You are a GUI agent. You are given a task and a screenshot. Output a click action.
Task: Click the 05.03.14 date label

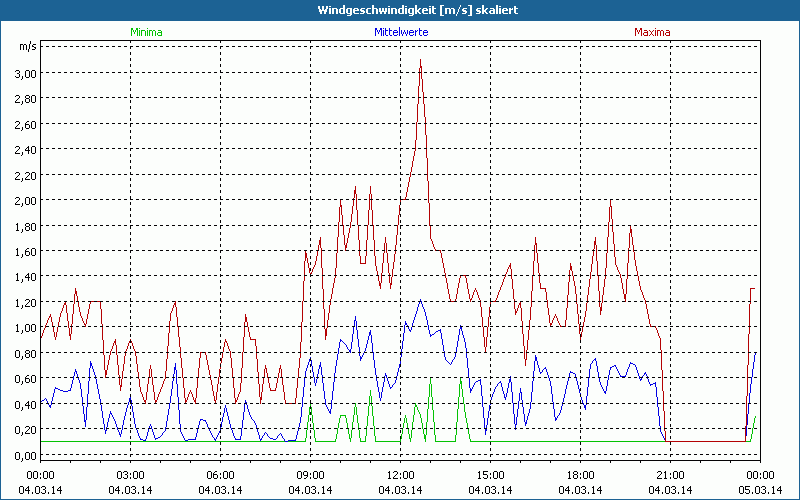760,489
